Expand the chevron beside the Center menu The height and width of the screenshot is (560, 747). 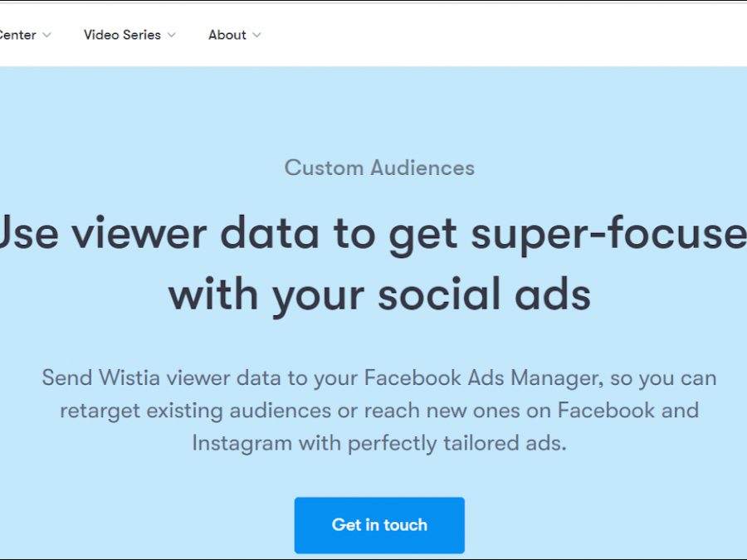pyautogui.click(x=46, y=35)
